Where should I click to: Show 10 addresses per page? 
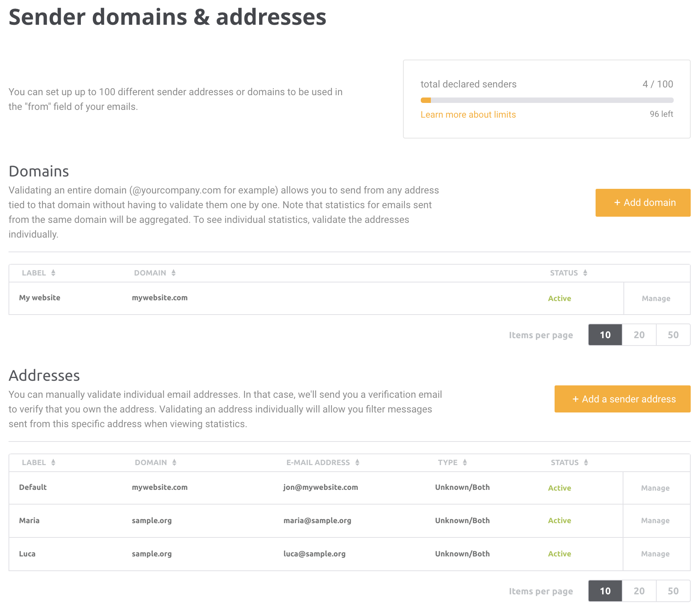605,591
